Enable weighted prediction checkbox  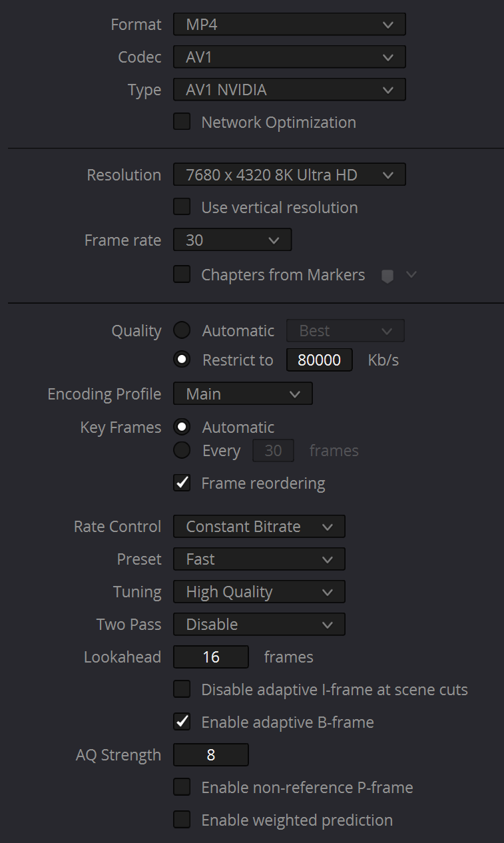(x=182, y=820)
